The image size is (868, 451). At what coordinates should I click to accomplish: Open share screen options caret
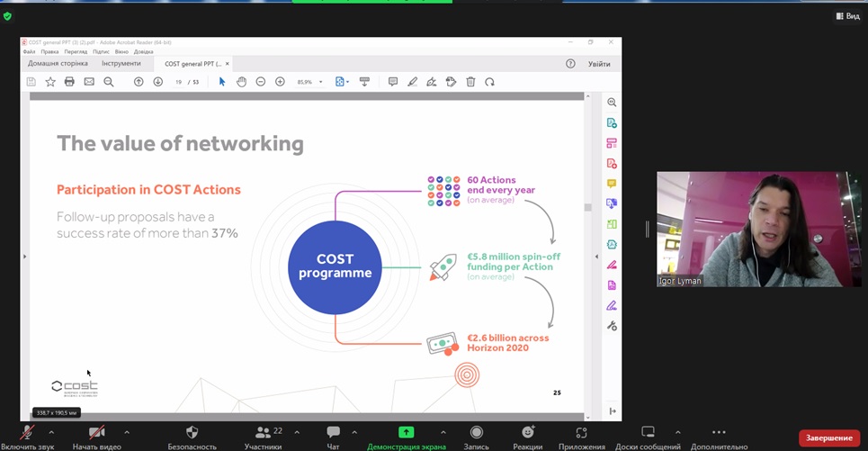443,432
